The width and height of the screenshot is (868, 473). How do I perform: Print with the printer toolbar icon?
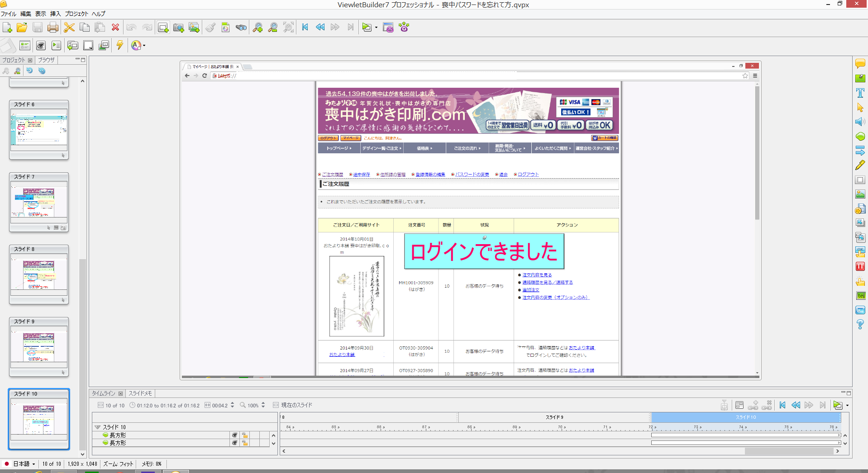[53, 28]
